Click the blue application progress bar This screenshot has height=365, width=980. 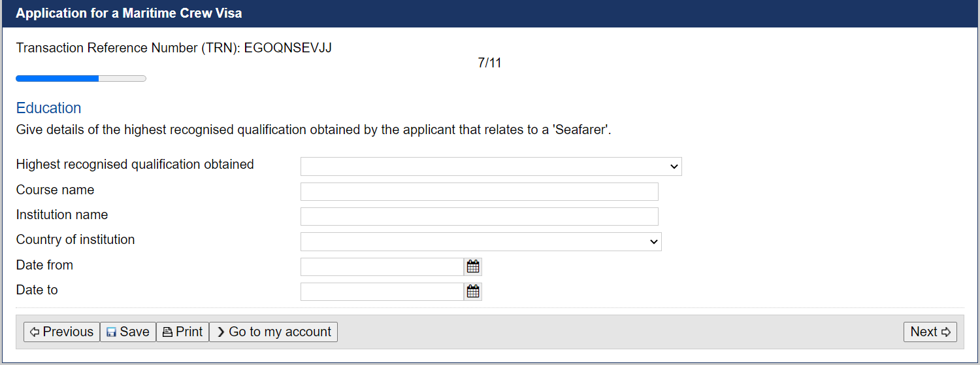(81, 78)
